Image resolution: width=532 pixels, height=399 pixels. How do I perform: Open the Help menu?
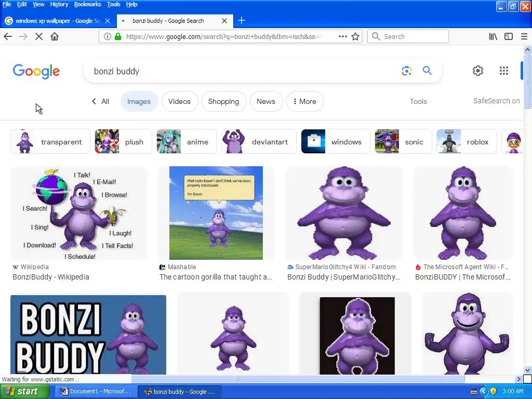131,4
